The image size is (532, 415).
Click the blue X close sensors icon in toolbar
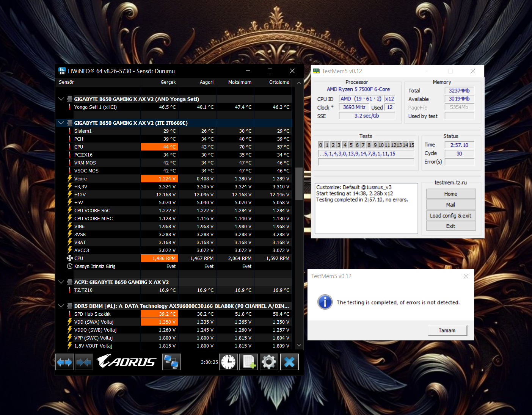(x=289, y=362)
